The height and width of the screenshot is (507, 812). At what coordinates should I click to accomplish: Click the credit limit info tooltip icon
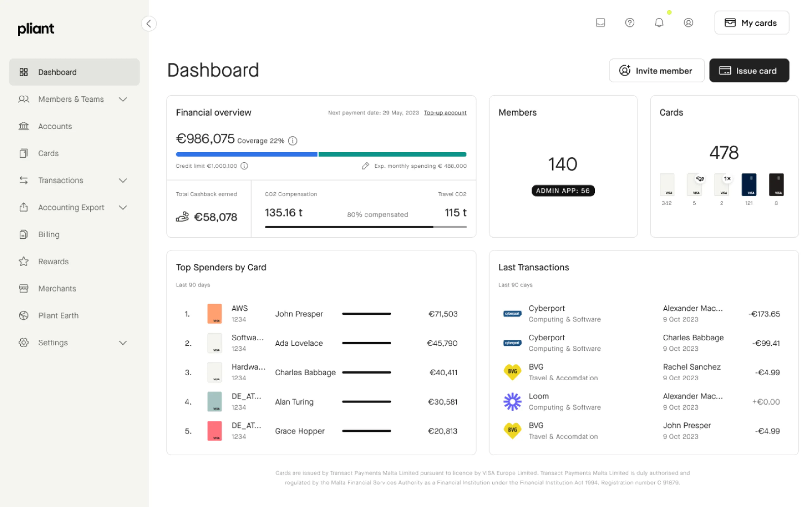tap(244, 166)
